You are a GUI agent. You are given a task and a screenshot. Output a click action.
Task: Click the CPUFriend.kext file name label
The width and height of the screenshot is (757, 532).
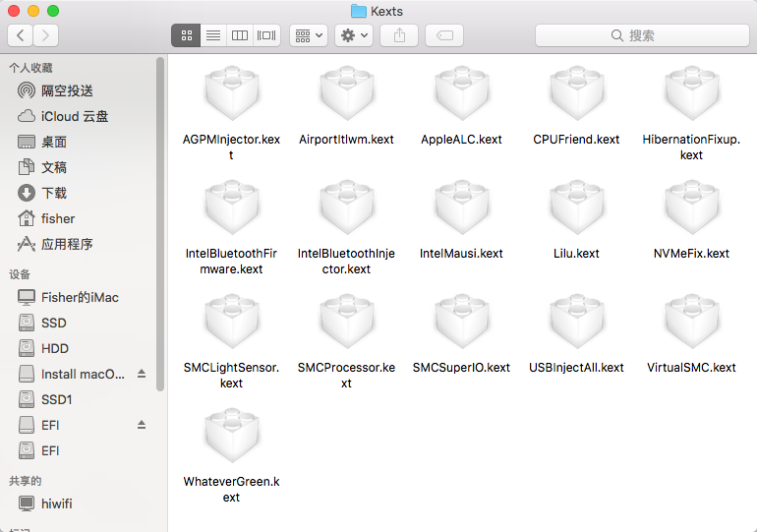pos(576,140)
